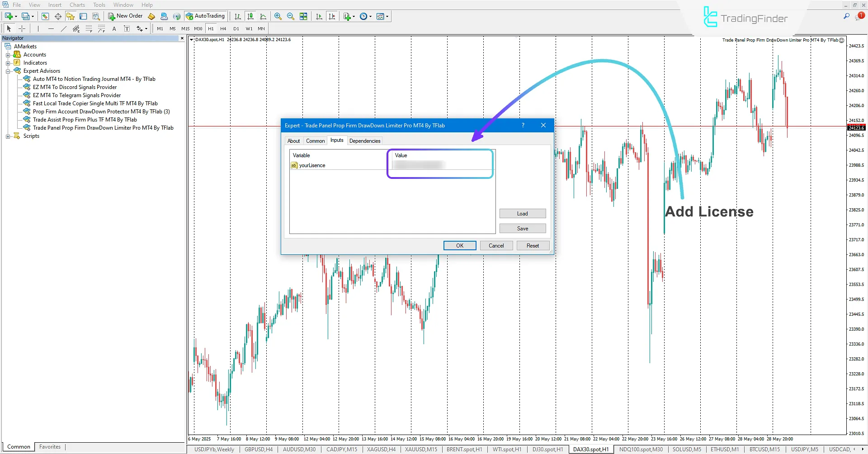Collapse the Expert Advisors node

point(8,71)
